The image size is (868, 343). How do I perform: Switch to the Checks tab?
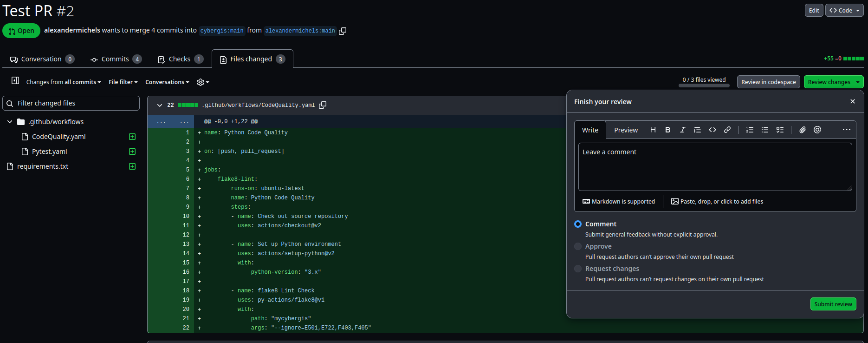click(181, 59)
